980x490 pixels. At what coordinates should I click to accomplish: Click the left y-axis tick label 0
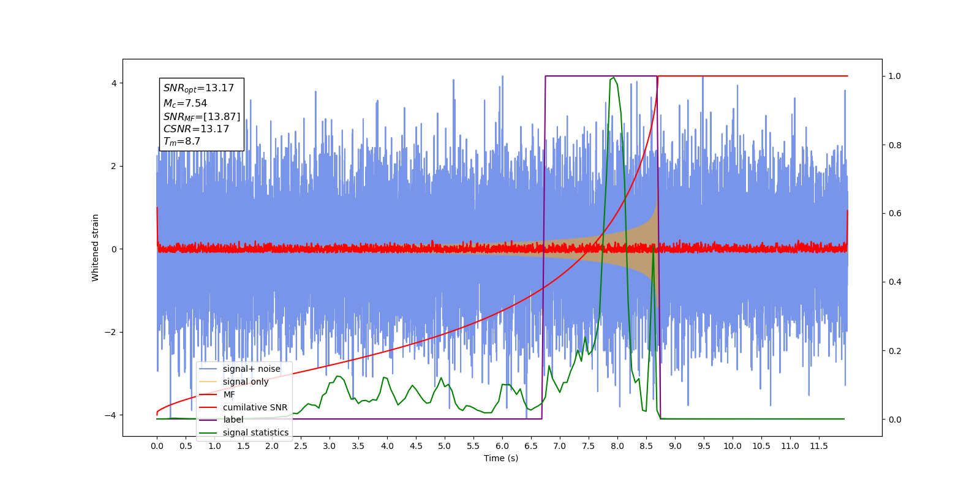point(114,249)
